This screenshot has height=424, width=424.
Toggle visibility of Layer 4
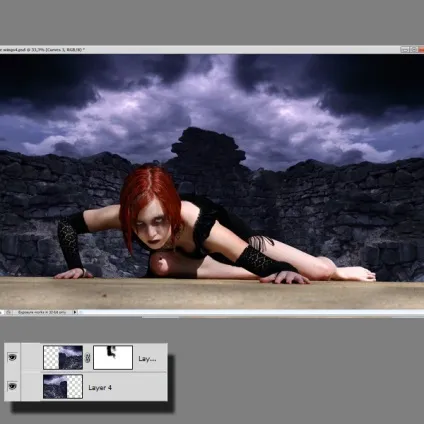click(12, 386)
